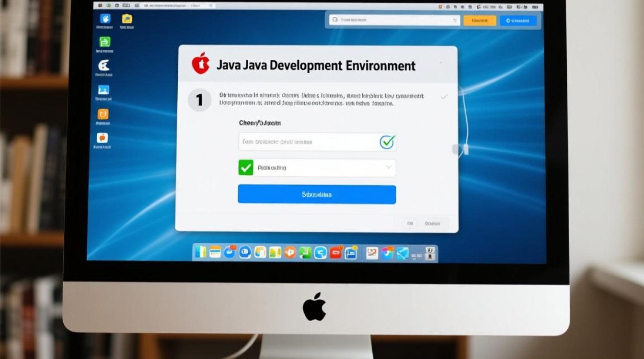Click the orange button next to search bar
Image resolution: width=644 pixels, height=359 pixels.
480,21
